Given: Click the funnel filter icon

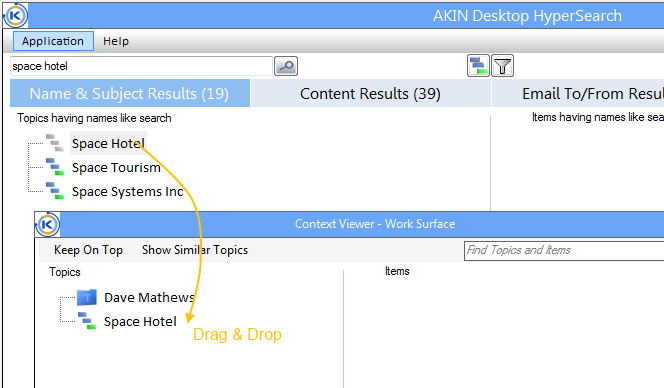Looking at the screenshot, I should (x=503, y=66).
